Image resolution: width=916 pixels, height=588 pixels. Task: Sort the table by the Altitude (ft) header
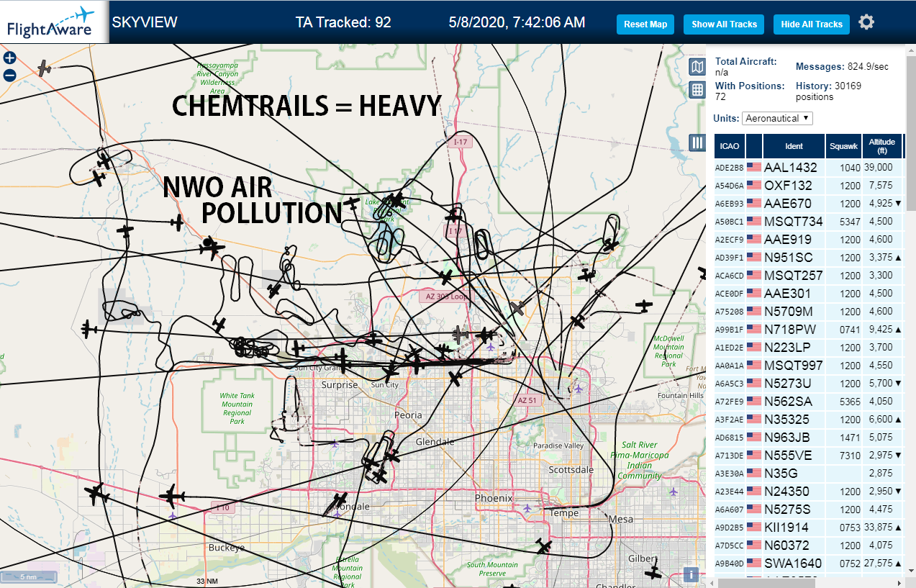click(x=881, y=146)
